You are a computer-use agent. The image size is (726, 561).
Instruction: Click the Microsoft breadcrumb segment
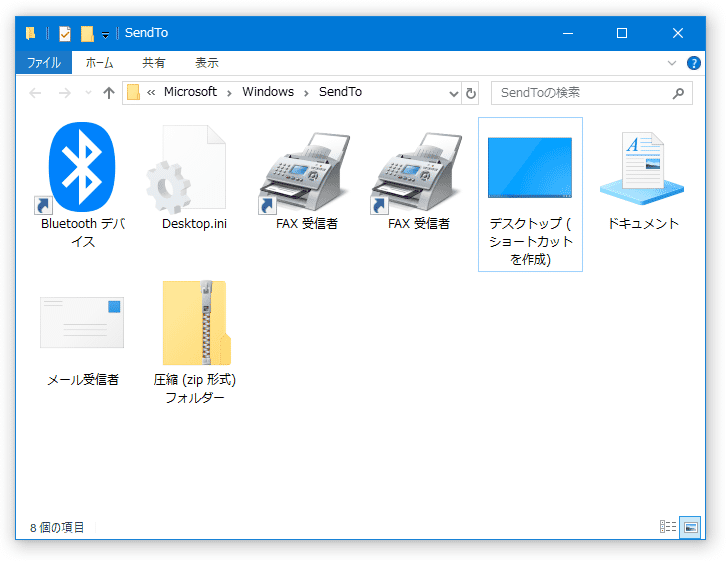pyautogui.click(x=190, y=92)
